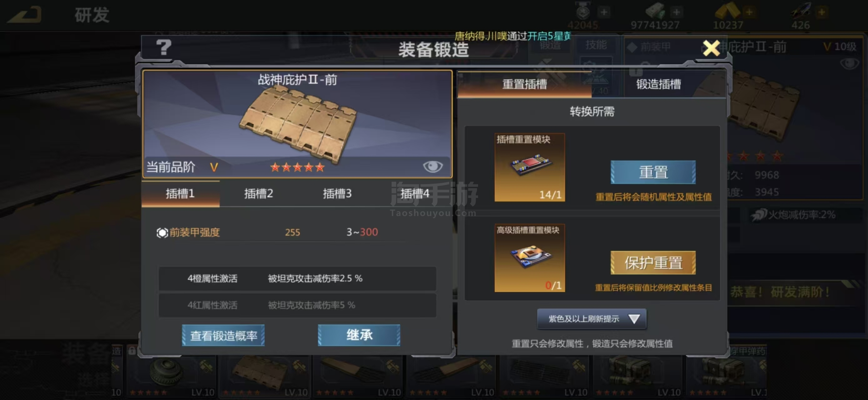
Task: Toggle the eye icon on equipment preview
Action: point(433,166)
